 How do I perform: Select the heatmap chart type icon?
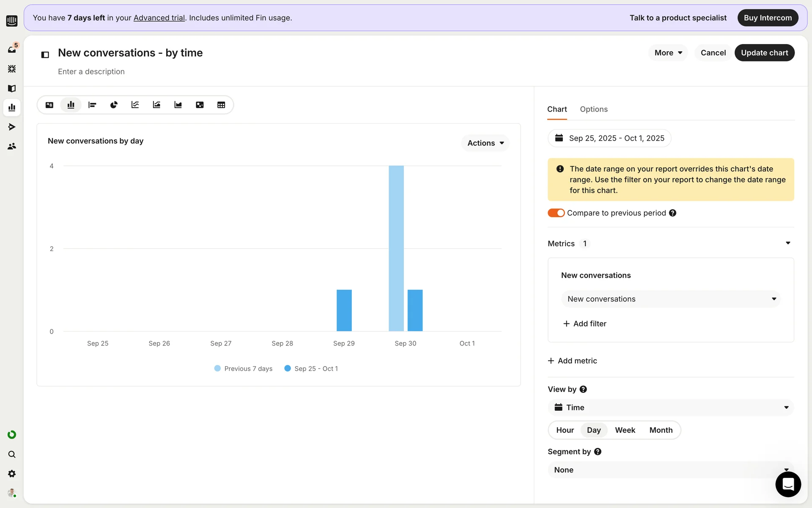200,105
